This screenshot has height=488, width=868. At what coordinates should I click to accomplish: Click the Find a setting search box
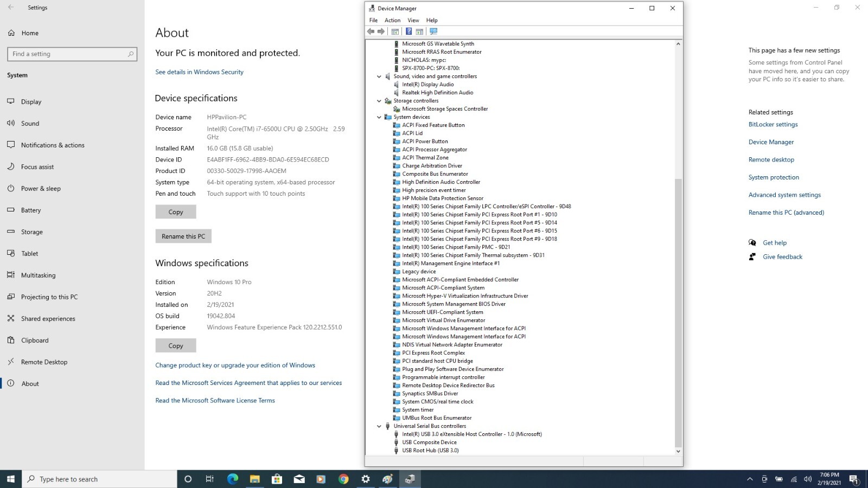[72, 54]
